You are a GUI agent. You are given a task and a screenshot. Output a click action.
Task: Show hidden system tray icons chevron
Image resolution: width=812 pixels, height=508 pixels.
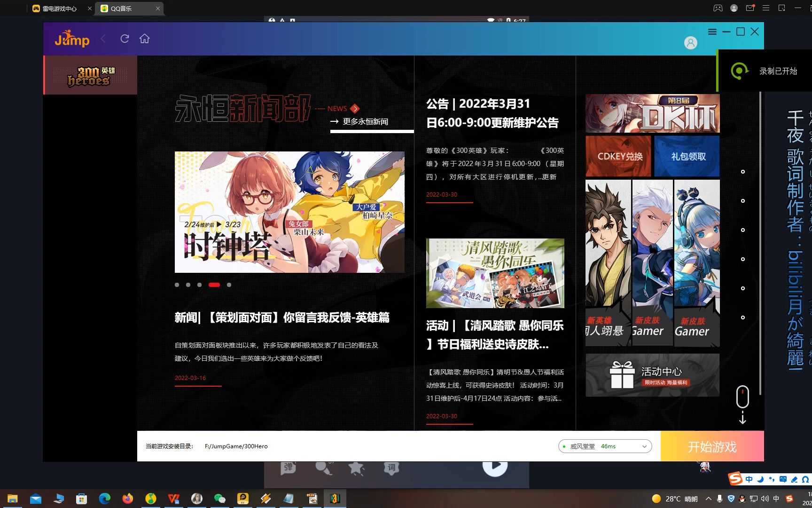(709, 499)
